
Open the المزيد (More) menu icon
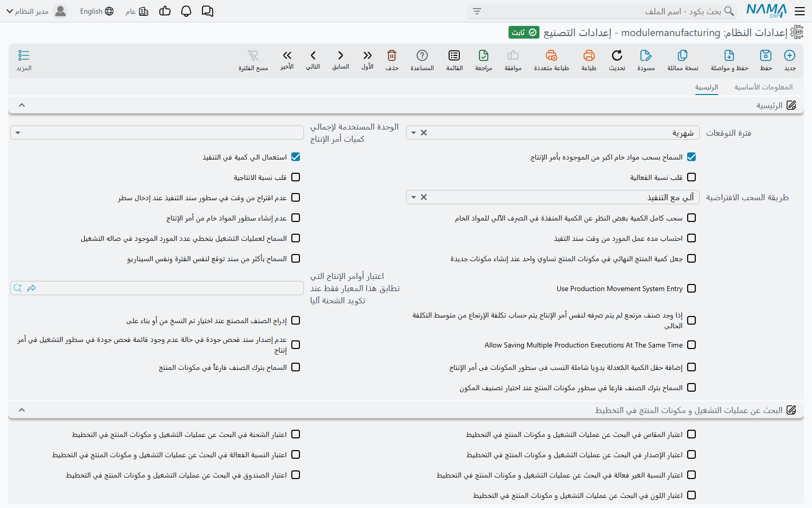click(24, 55)
